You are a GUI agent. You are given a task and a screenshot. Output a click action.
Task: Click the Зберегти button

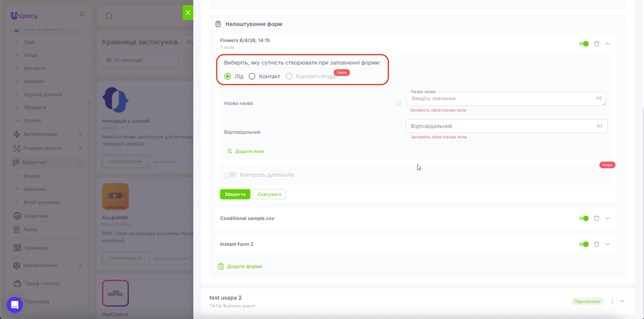point(235,194)
